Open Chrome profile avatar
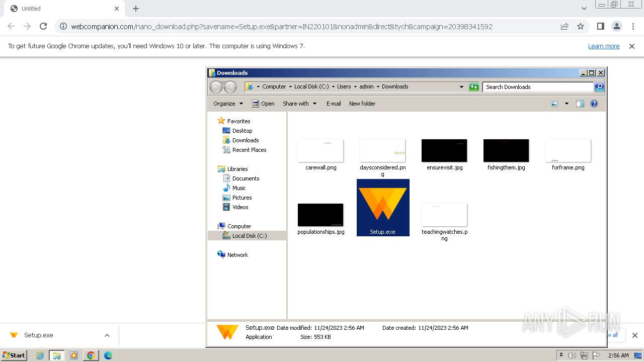644x362 pixels. (616, 26)
